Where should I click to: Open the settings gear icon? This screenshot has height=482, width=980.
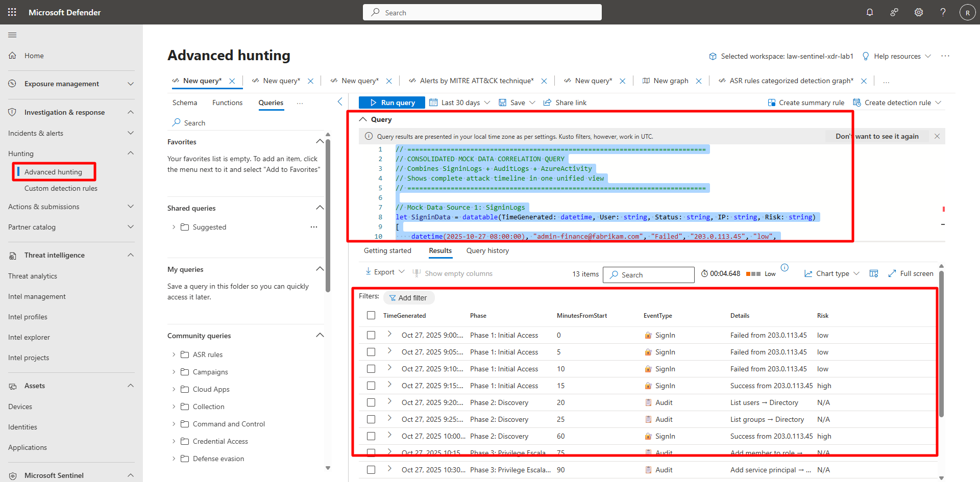pos(919,12)
